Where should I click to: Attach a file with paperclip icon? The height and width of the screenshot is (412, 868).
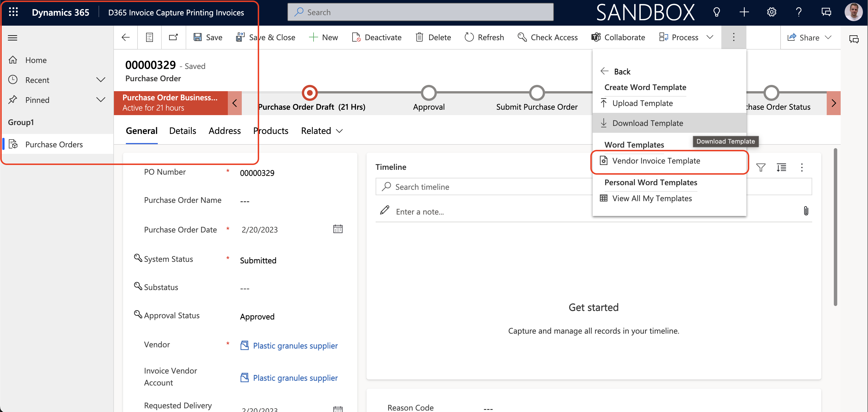tap(806, 211)
